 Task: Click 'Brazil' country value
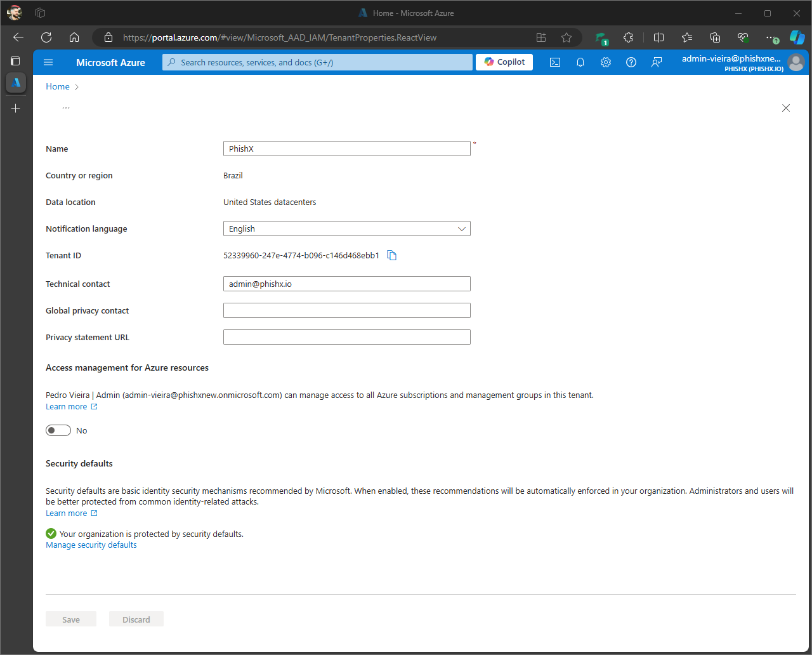point(233,175)
